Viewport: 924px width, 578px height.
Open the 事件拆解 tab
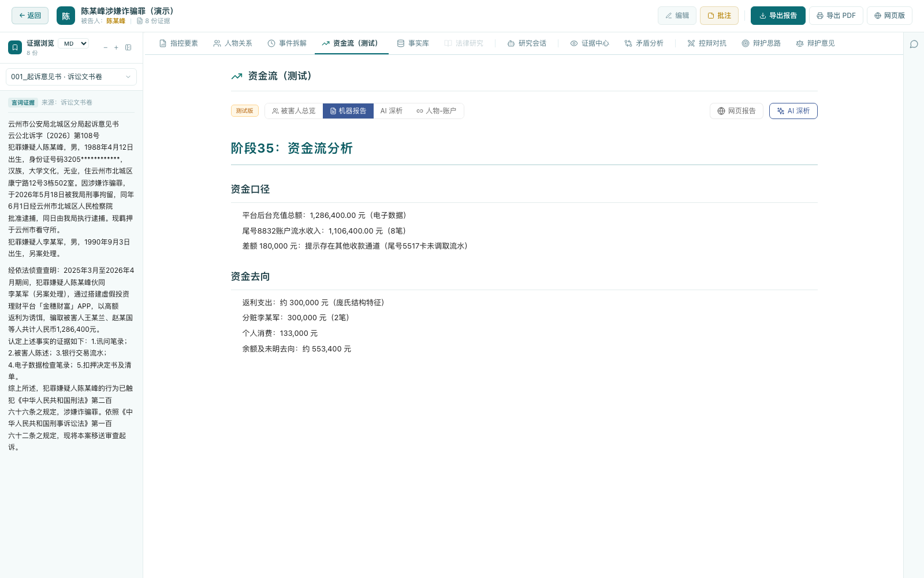[x=287, y=43]
